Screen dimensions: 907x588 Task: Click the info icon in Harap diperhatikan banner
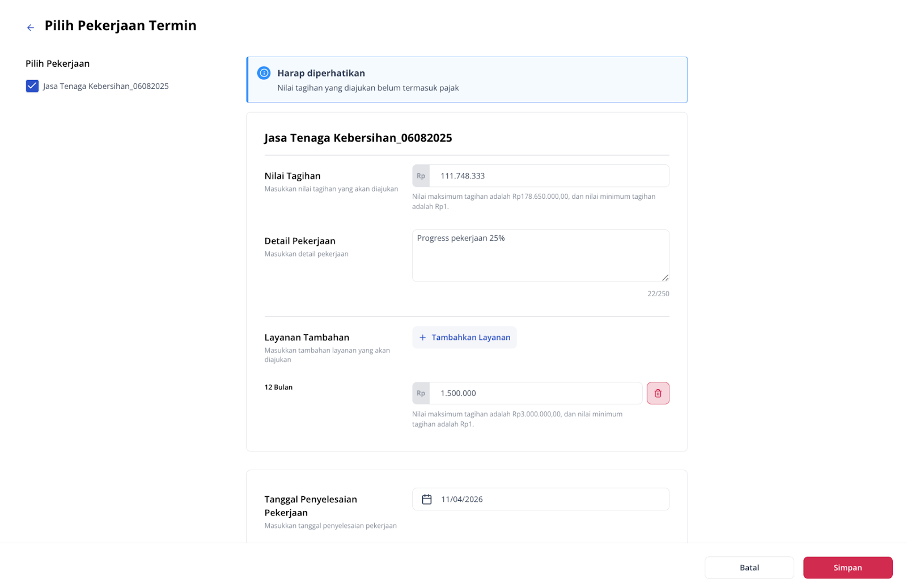[x=264, y=73]
